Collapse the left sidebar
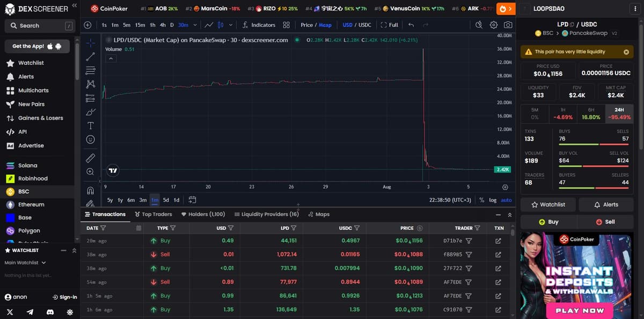The height and width of the screenshot is (319, 644). [74, 5]
